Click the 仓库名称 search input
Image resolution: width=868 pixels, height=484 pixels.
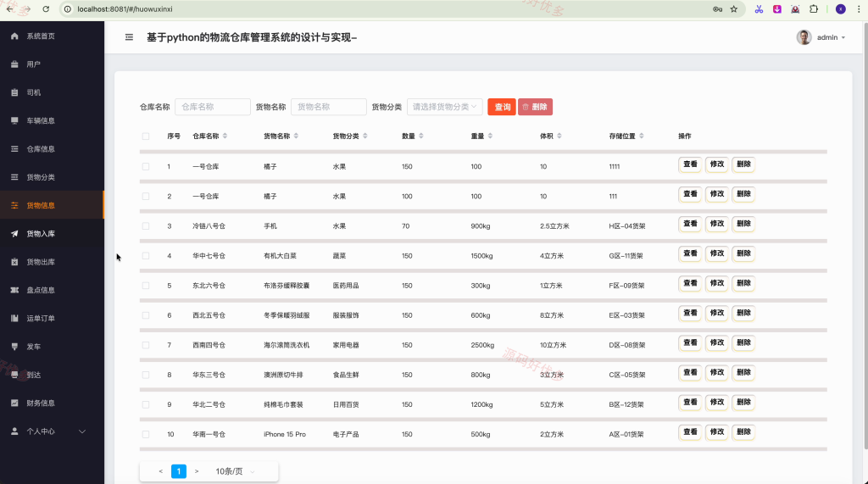[213, 107]
